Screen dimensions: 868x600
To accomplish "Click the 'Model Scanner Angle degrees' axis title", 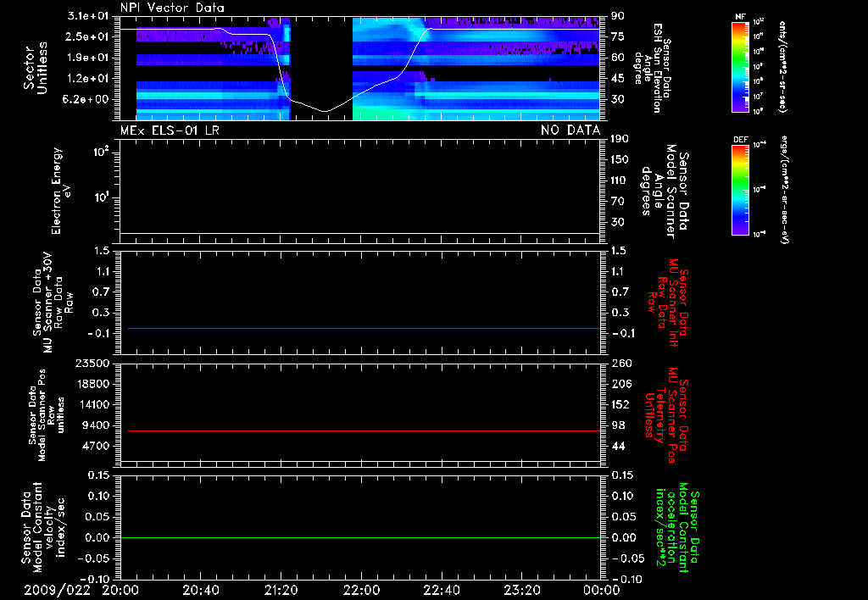I will [665, 192].
